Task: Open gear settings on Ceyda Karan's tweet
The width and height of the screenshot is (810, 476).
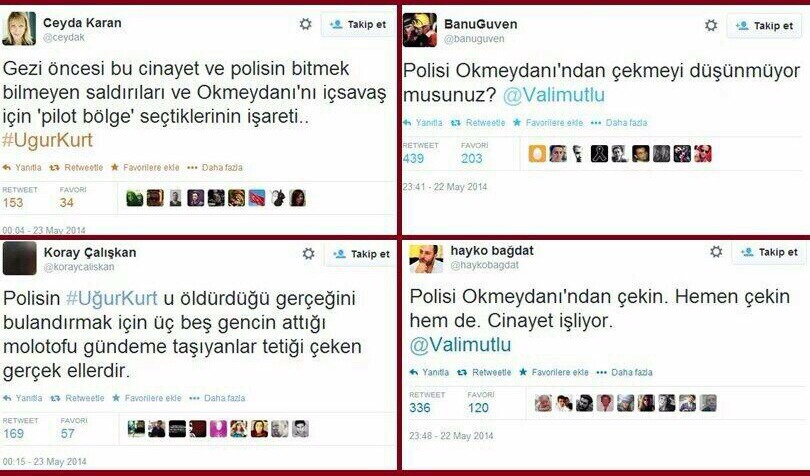Action: coord(305,24)
